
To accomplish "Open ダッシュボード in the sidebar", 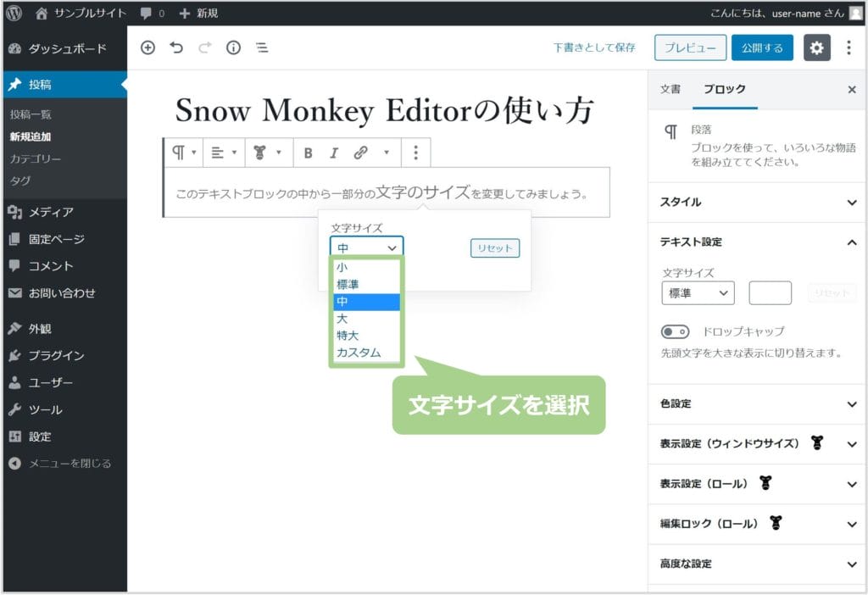I will [x=65, y=48].
